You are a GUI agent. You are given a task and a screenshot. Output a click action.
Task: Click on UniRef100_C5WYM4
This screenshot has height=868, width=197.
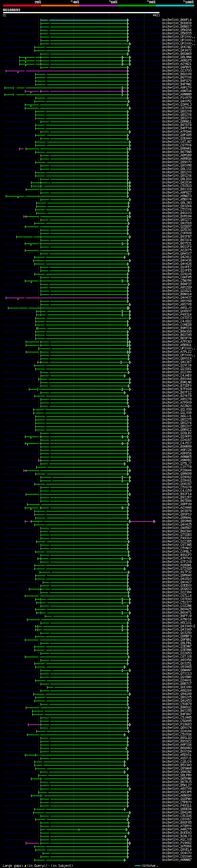click(176, 281)
